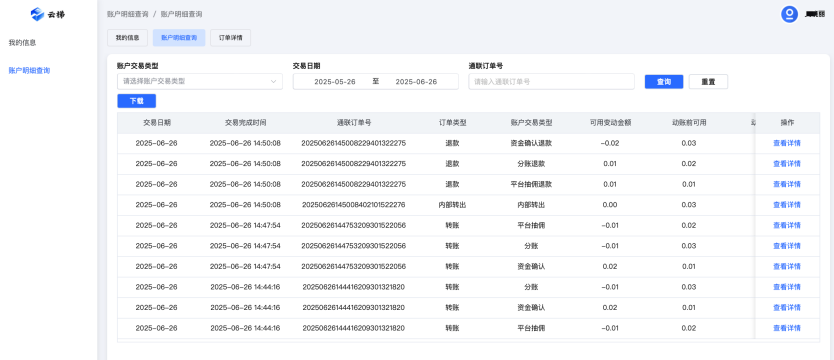The height and width of the screenshot is (360, 834).
Task: Switch to the 我的信息 tab
Action: coord(128,38)
